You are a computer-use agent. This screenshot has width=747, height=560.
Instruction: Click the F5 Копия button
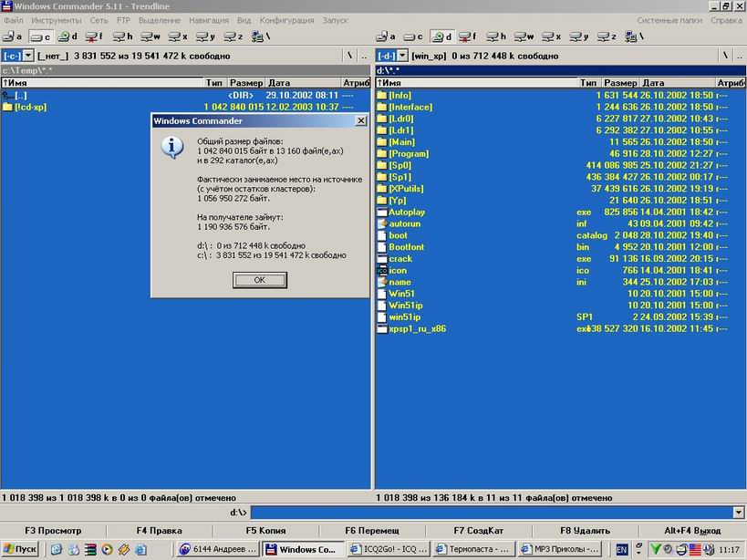[265, 531]
